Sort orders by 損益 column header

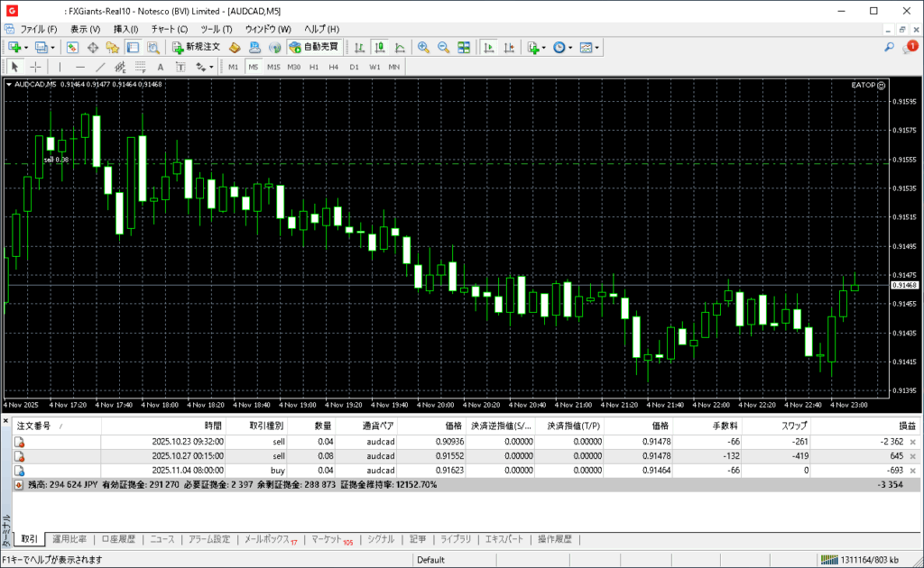coord(907,426)
